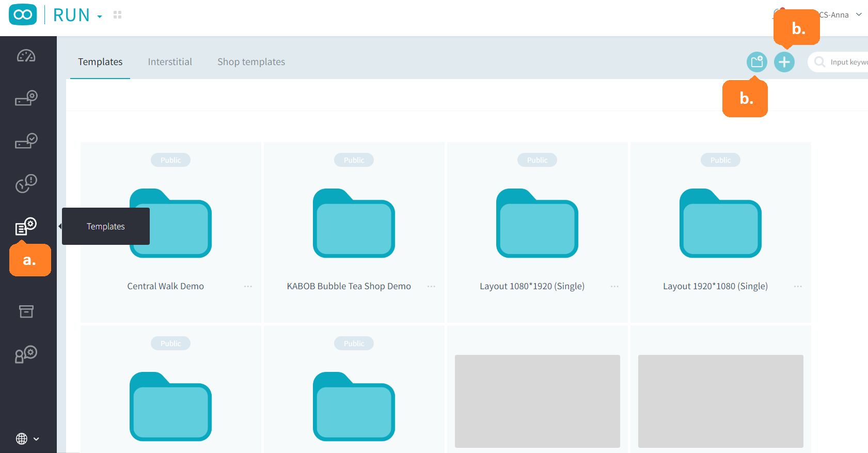
Task: Click the Layout 1080*1920 (Single) label
Action: click(x=532, y=286)
